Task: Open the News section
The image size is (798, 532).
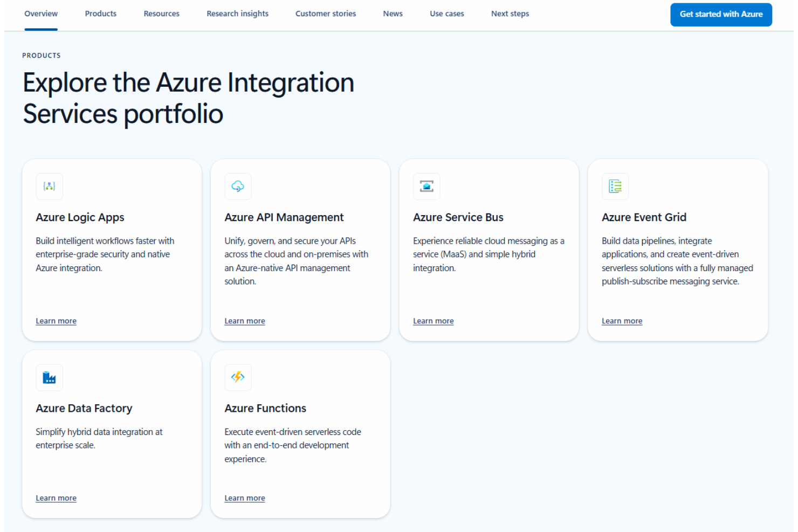Action: click(393, 13)
